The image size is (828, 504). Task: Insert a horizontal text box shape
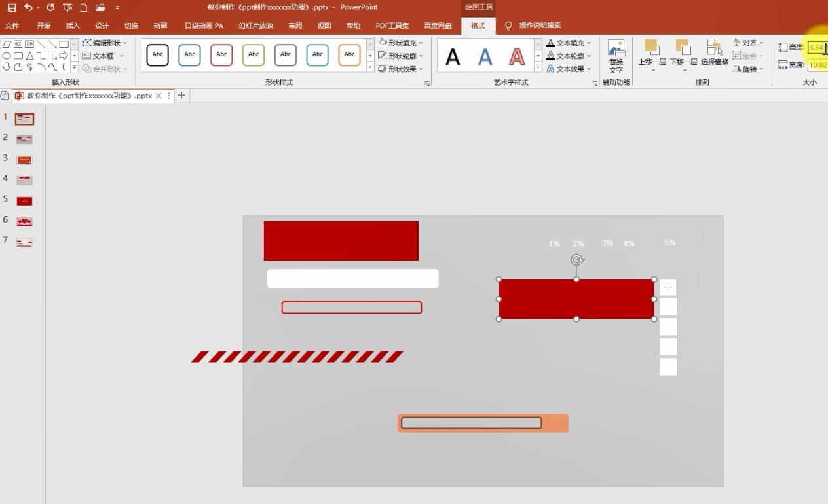coord(18,43)
